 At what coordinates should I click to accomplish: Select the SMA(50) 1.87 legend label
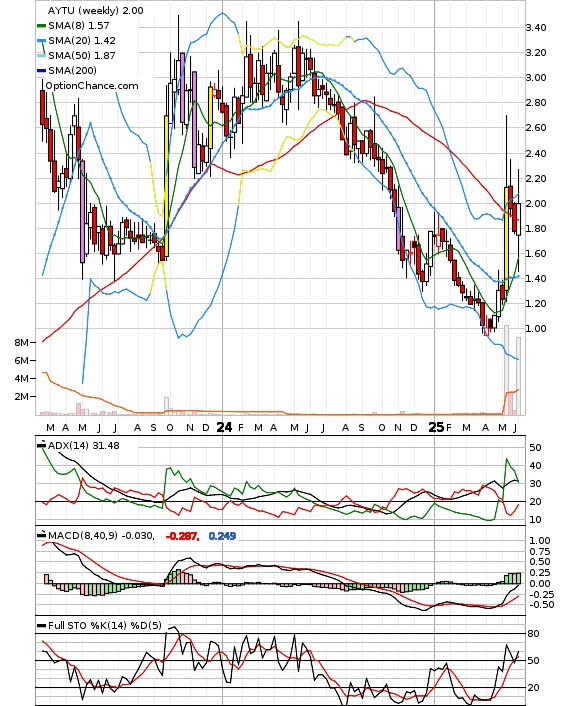tap(82, 55)
